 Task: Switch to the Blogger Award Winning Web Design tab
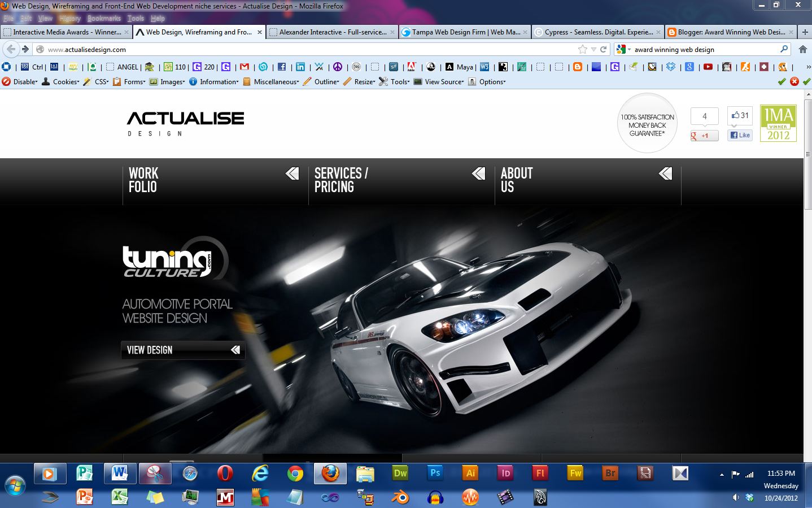(730, 32)
